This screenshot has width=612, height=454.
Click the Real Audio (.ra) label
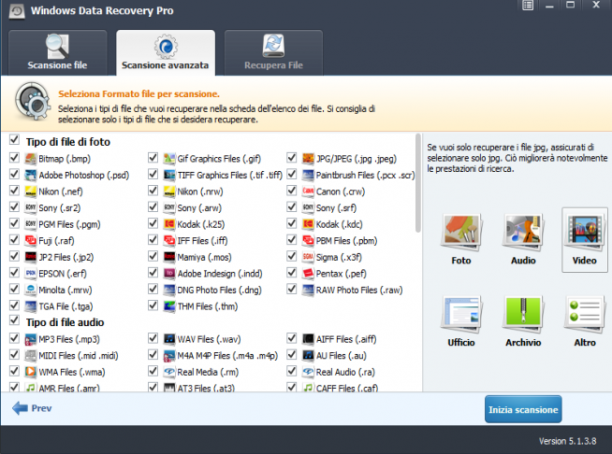[x=345, y=372]
